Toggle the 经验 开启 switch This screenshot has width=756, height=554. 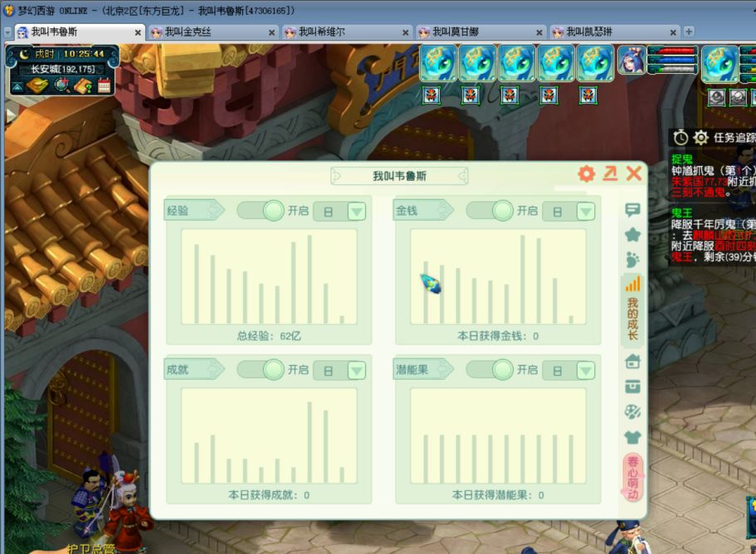tap(261, 211)
